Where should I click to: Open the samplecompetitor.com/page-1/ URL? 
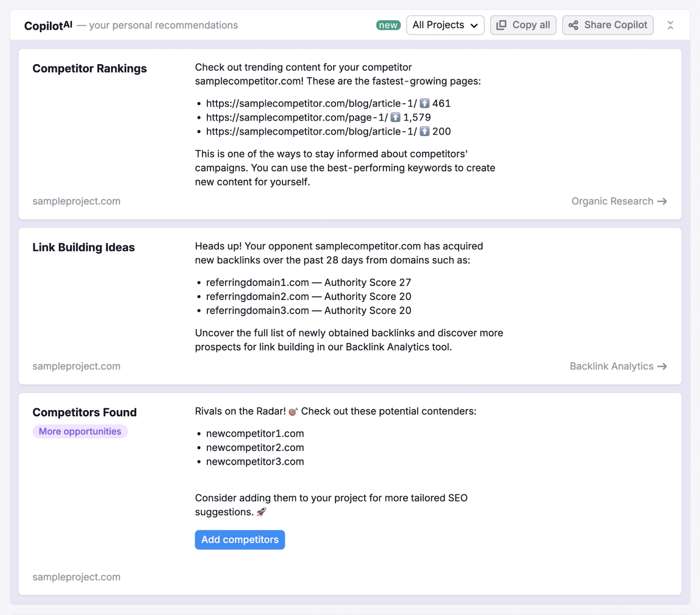click(x=297, y=117)
